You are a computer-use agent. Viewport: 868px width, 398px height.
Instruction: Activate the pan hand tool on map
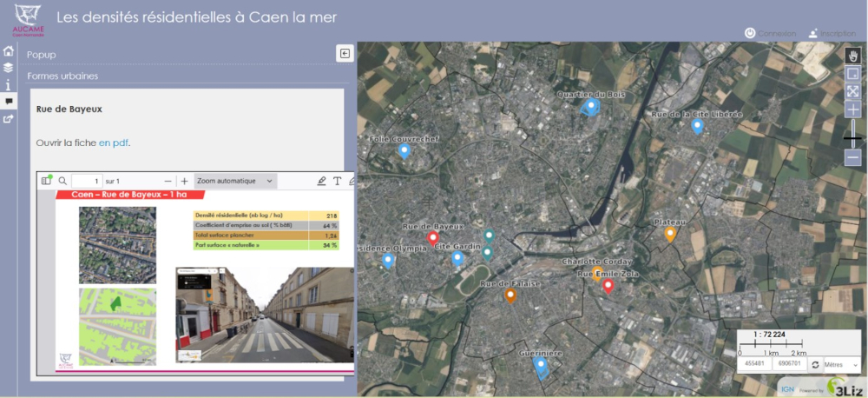852,56
